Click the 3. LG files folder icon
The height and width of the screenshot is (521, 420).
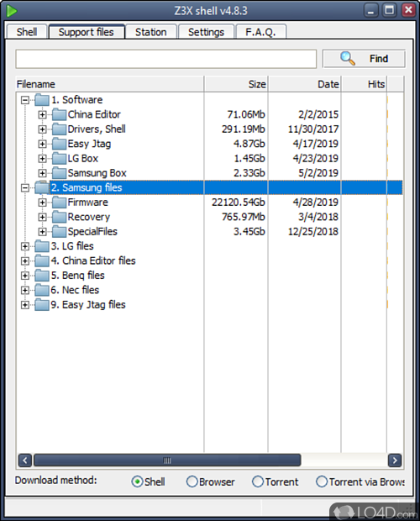[42, 246]
